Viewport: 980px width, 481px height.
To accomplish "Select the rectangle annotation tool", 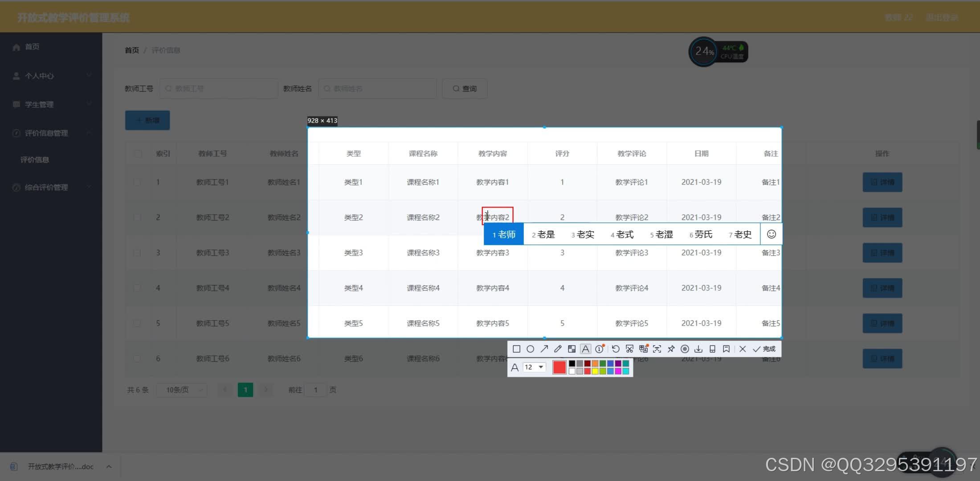I will pos(516,349).
